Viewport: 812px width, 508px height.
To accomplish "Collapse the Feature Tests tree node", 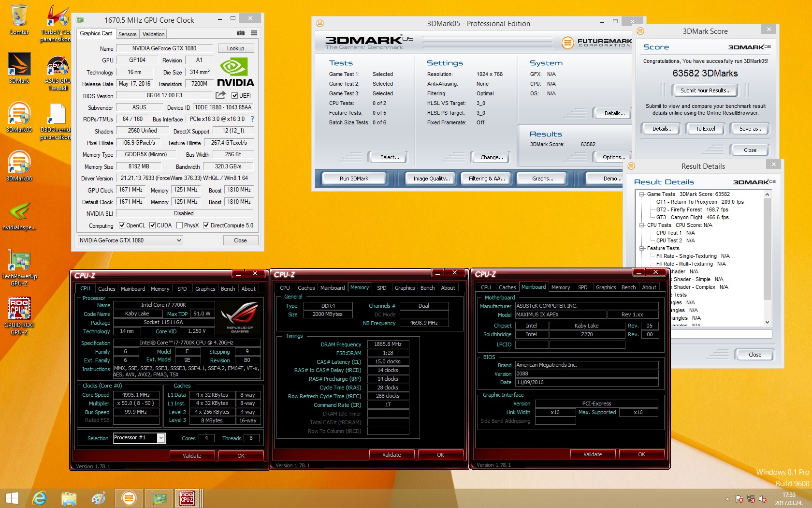I will click(641, 248).
